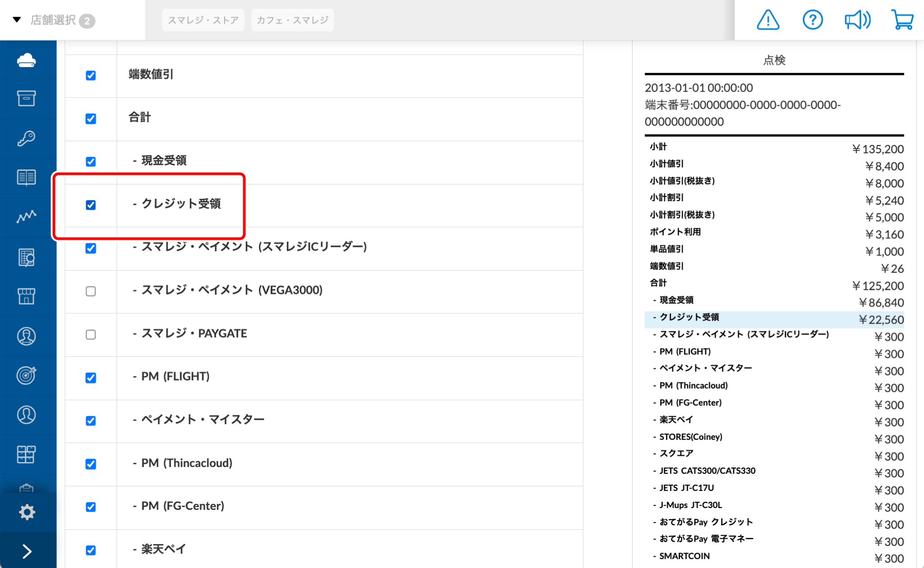Open the shopping cart icon

point(902,20)
